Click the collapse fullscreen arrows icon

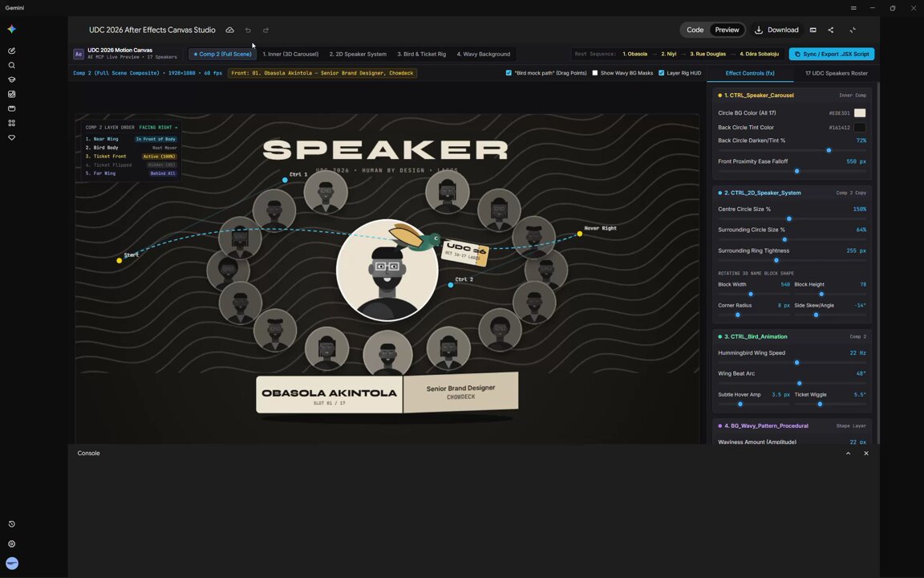[853, 30]
